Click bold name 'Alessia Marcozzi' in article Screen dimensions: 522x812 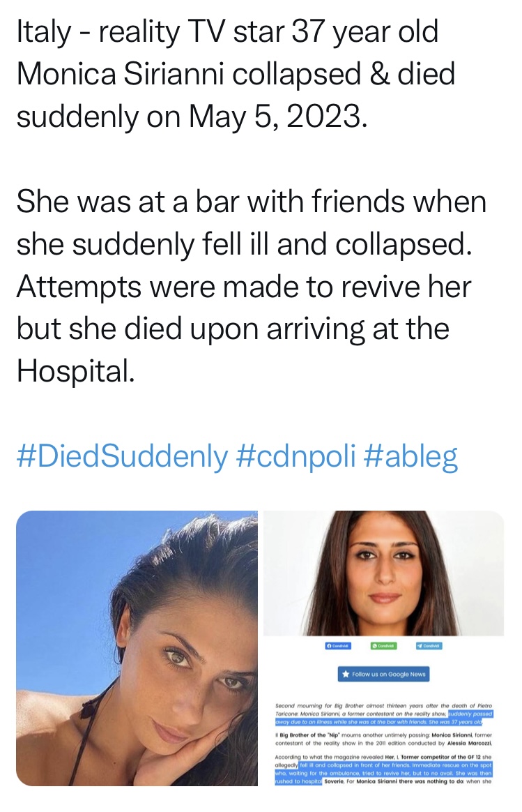(x=469, y=744)
